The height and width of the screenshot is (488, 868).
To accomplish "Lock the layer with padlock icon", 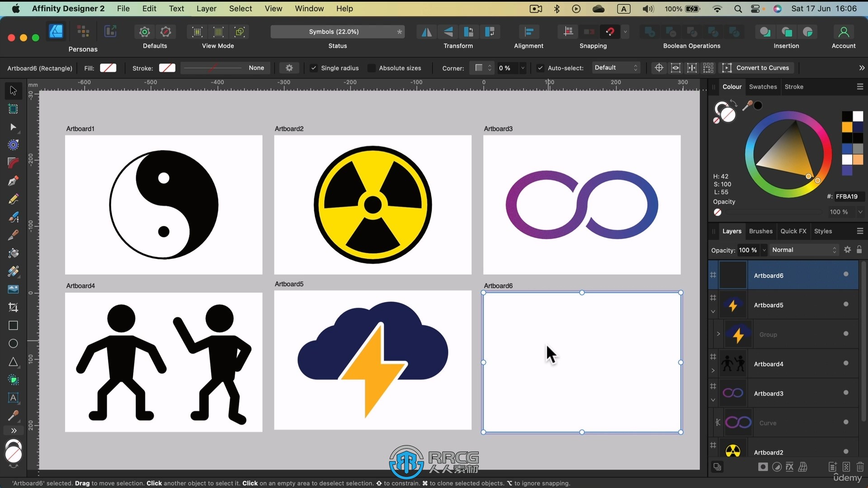I will (859, 250).
